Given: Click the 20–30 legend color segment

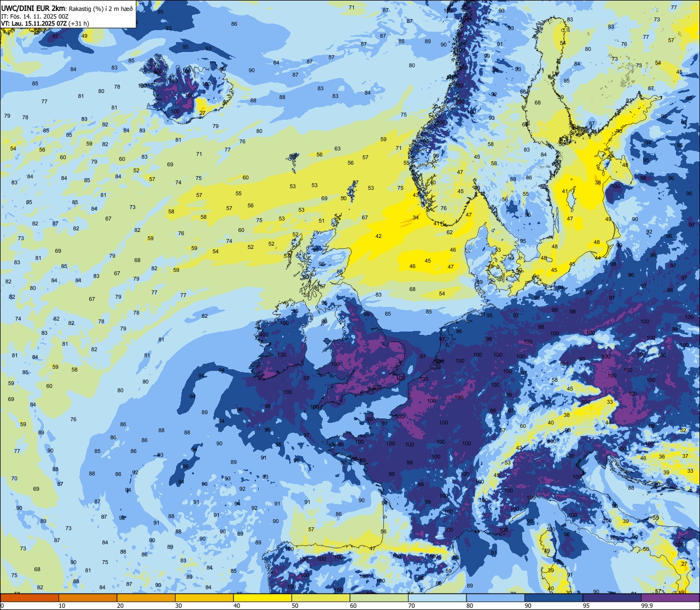Looking at the screenshot, I should tap(146, 598).
